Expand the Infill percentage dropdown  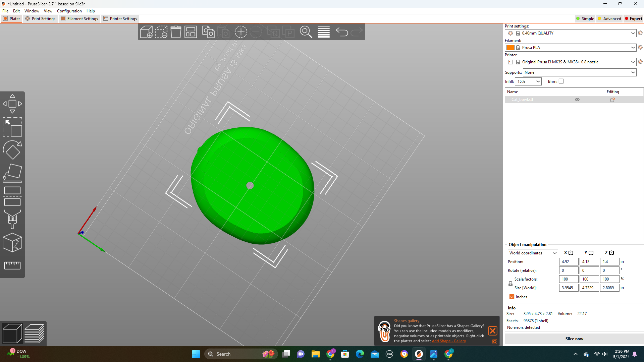528,81
